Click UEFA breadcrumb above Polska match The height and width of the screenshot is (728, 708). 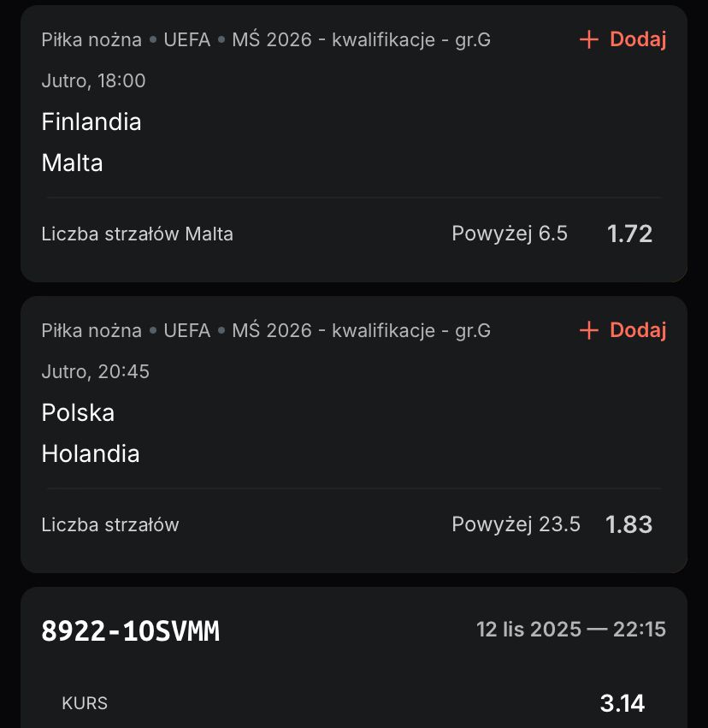click(186, 330)
